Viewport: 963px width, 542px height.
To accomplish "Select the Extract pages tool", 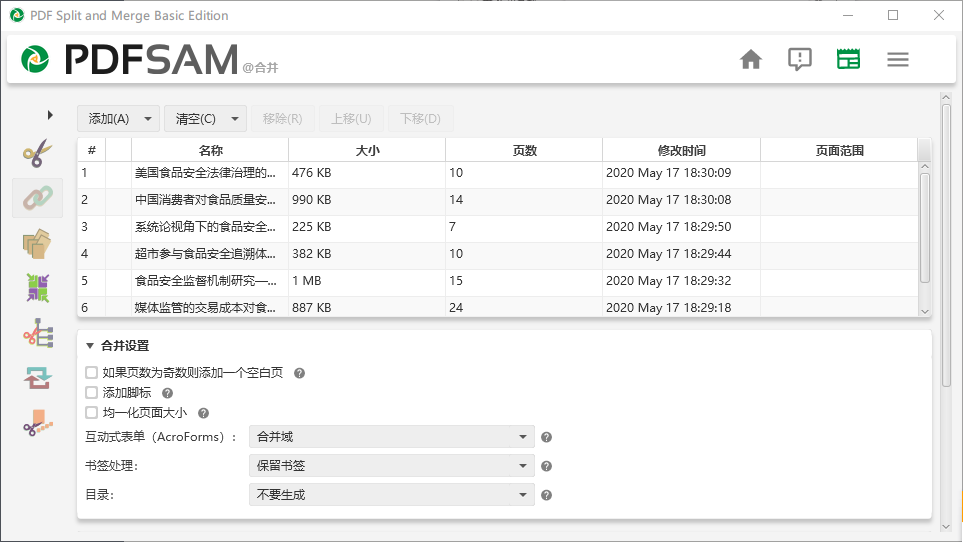I will click(37, 244).
